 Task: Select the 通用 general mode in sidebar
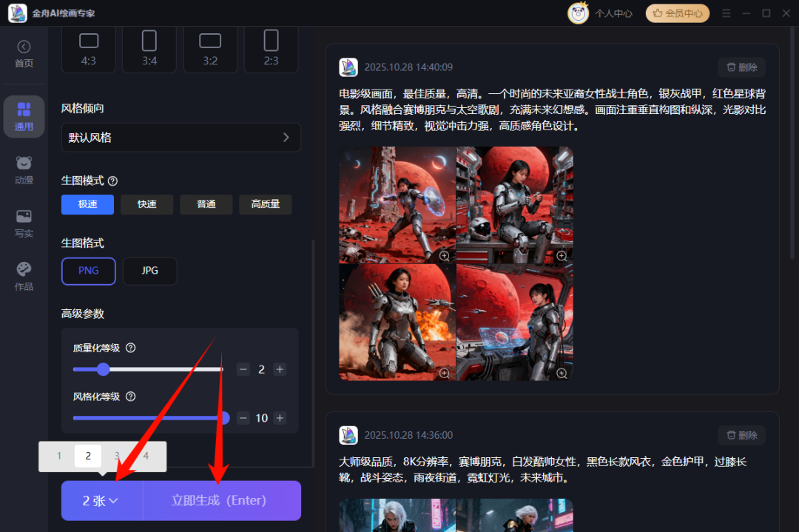tap(24, 117)
